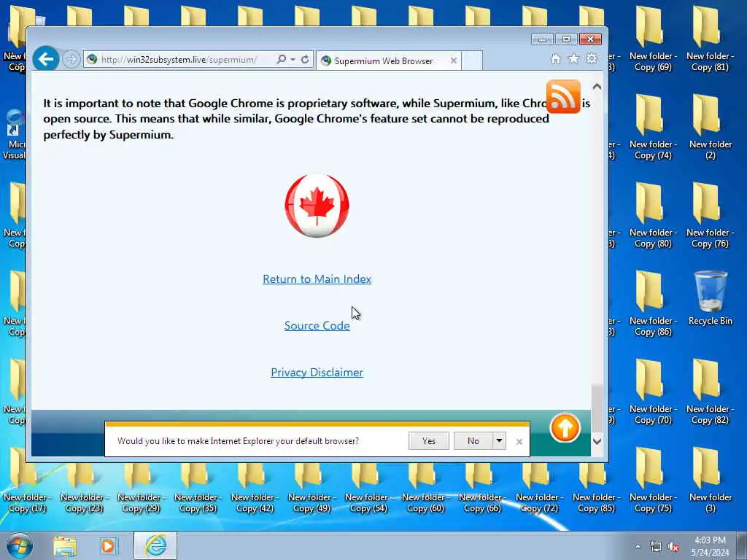Click Yes to set default browser
The height and width of the screenshot is (560, 747).
tap(428, 441)
